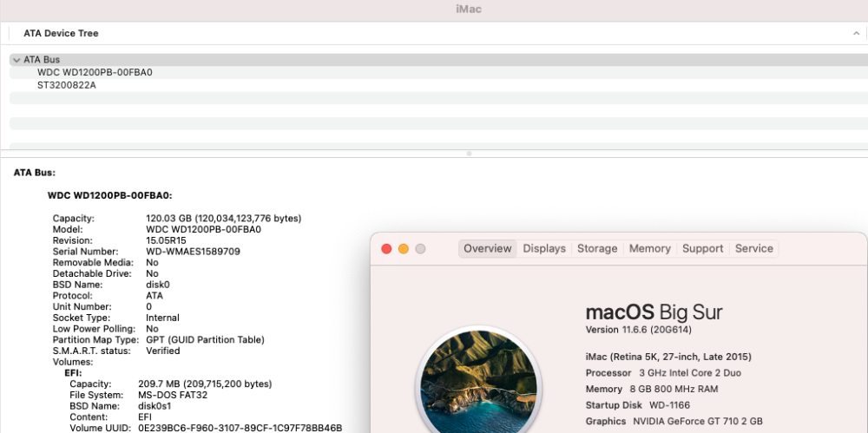Viewport: 868px width, 433px height.
Task: Select ST3200822A drive in device tree
Action: pyautogui.click(x=67, y=85)
